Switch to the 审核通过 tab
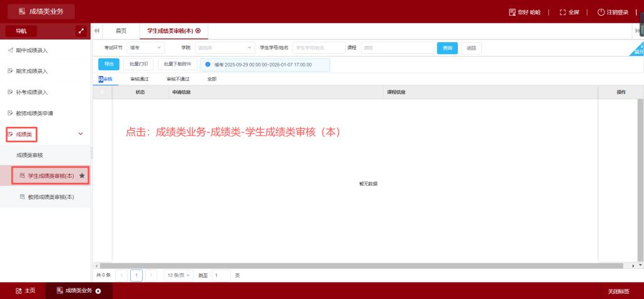Screen dimensions: 644x299 140,79
